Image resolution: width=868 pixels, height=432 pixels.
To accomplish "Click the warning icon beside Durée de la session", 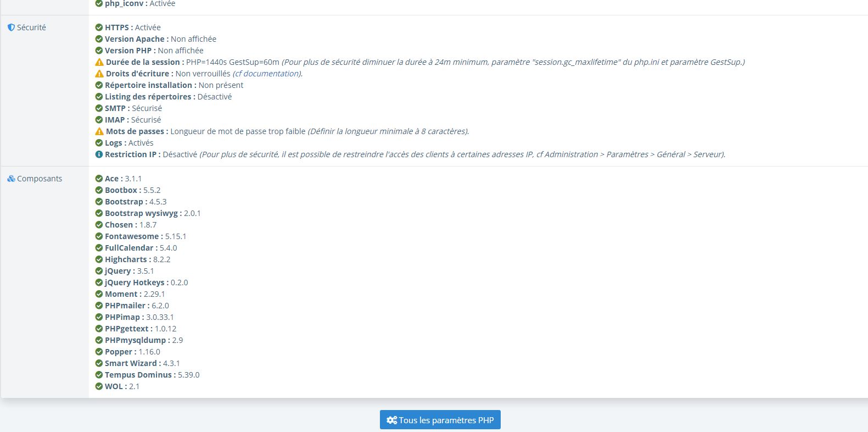I will [99, 62].
